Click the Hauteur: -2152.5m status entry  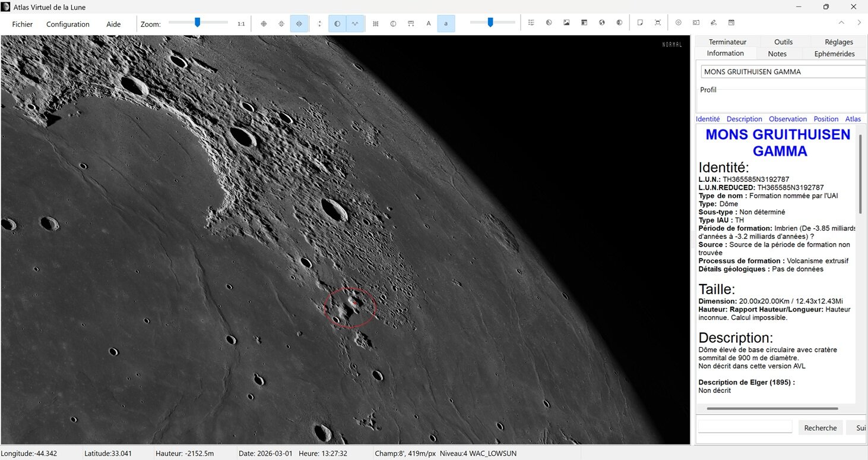click(184, 453)
